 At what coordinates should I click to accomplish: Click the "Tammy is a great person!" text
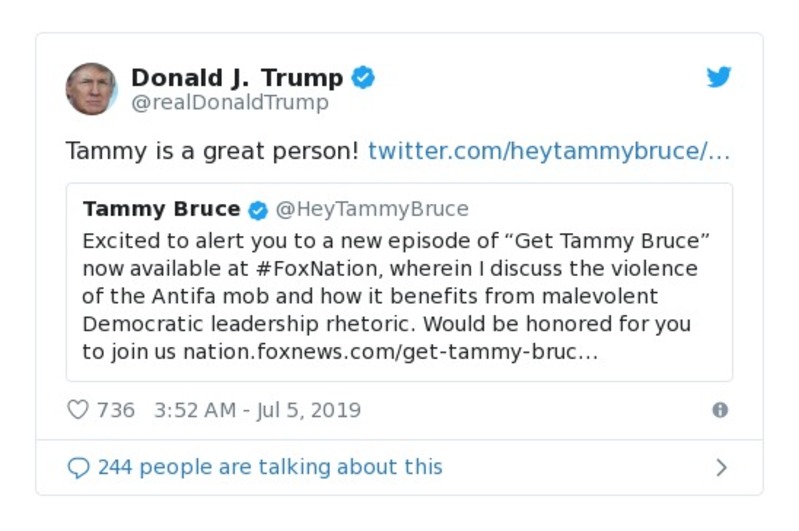pyautogui.click(x=211, y=151)
